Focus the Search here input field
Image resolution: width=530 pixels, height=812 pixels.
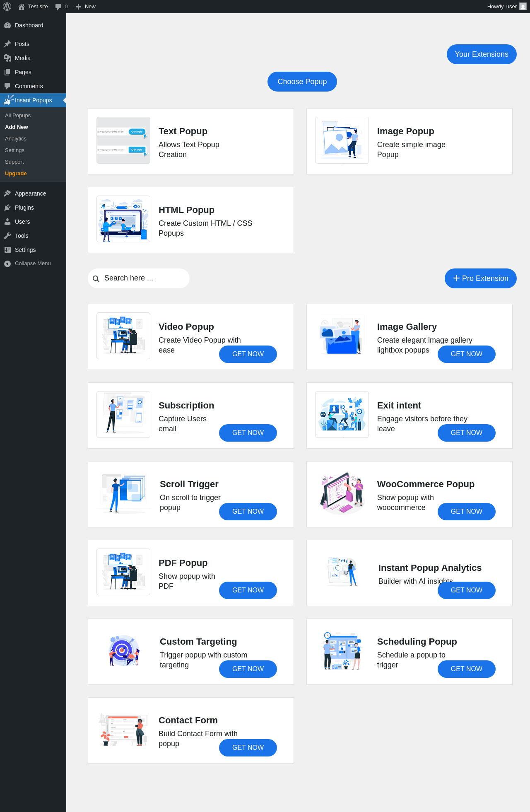[139, 278]
